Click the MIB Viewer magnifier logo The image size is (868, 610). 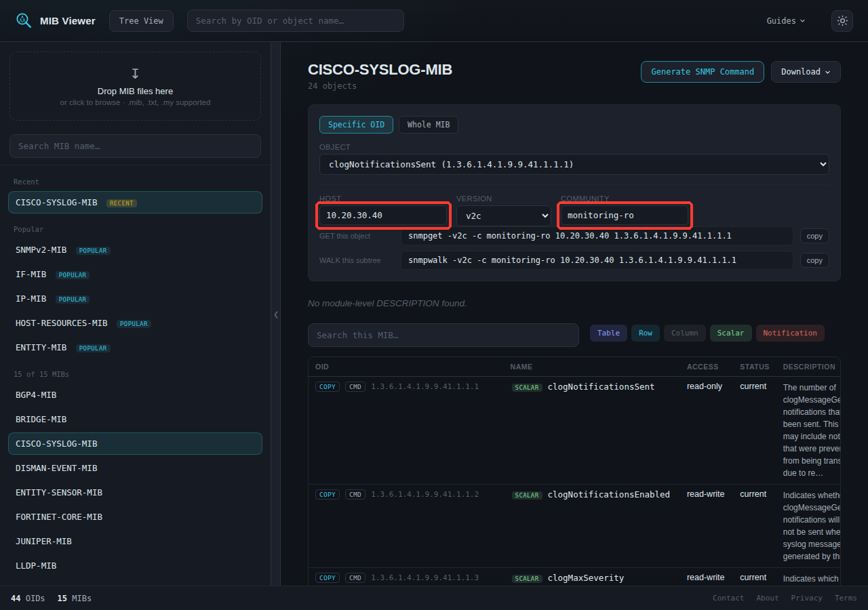click(24, 20)
